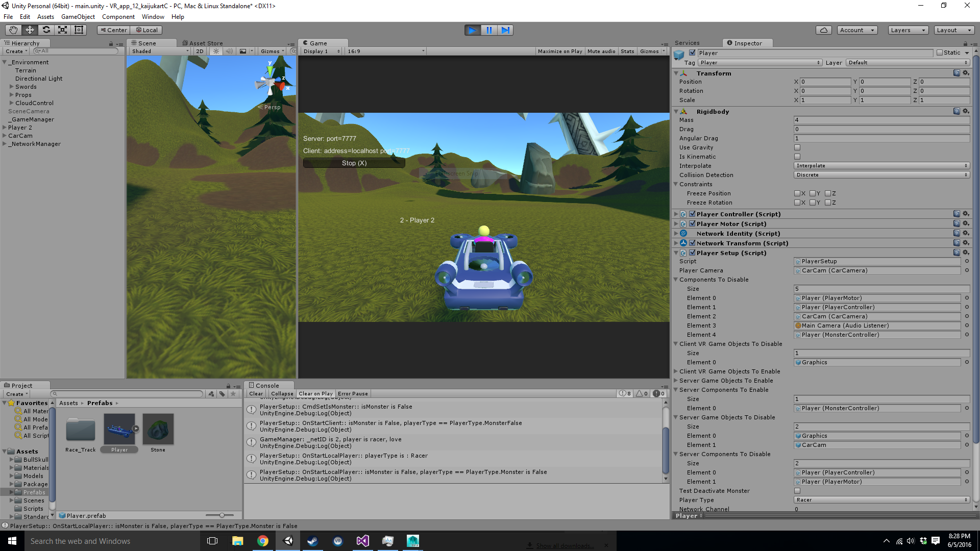Click Clear in the Console toolbar
Screen dimensions: 980x551
[256, 393]
